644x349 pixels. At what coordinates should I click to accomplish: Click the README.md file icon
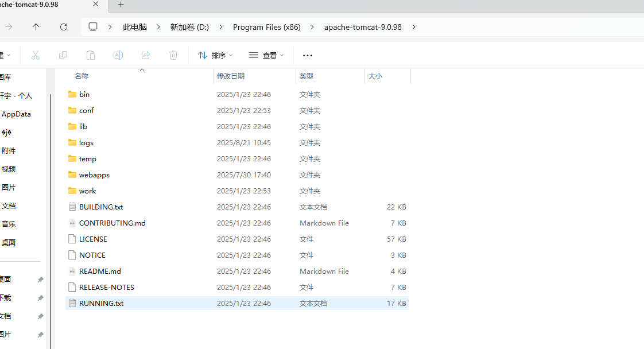click(72, 271)
